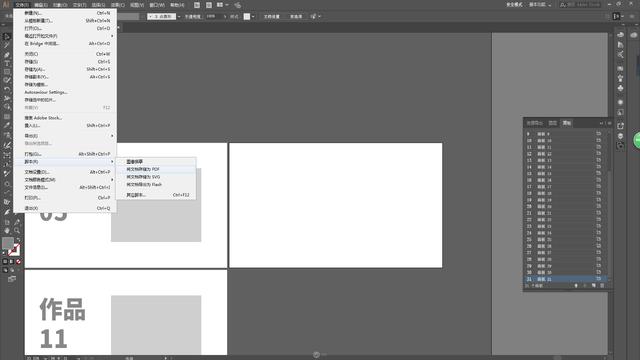This screenshot has width=640, height=360.
Task: Expand the 最近打开的文件 submenu arrow
Action: coord(112,36)
